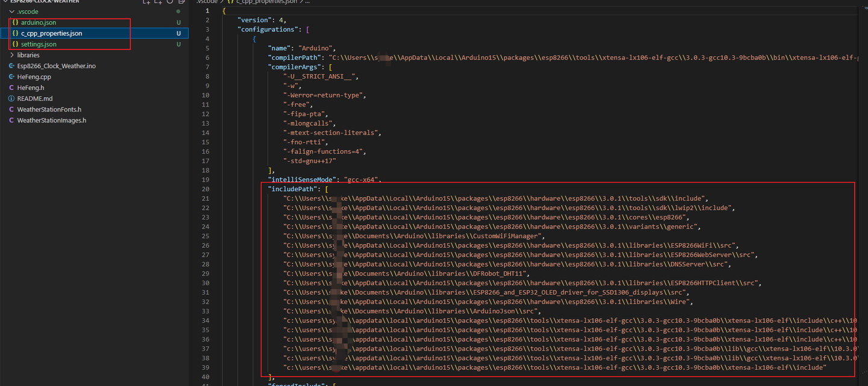Screen dimensions: 868x386
Task: Click the green modified-folder indicator beside .vscode
Action: [x=177, y=11]
